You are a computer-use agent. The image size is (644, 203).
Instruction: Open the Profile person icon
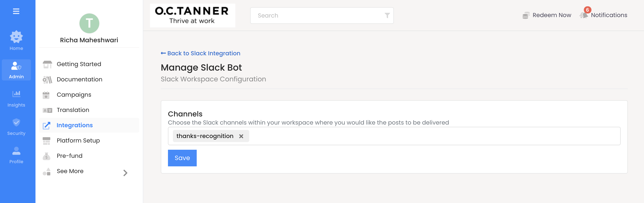pyautogui.click(x=16, y=151)
